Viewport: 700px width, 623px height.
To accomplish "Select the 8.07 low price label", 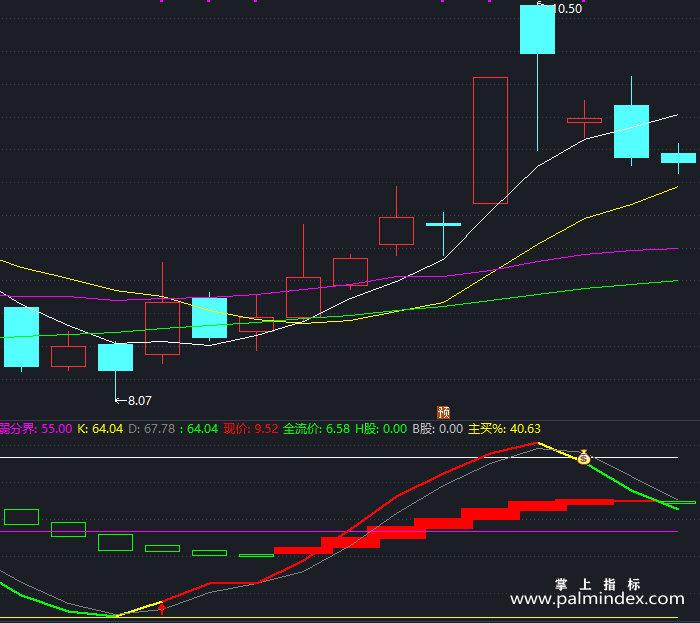I will click(x=140, y=401).
